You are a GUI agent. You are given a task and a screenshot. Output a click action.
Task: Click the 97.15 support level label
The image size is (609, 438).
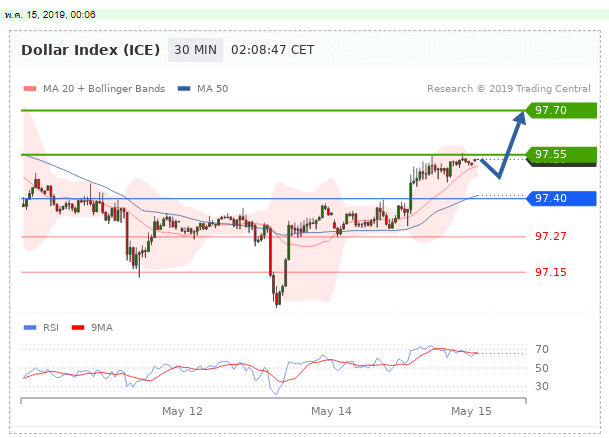(551, 272)
